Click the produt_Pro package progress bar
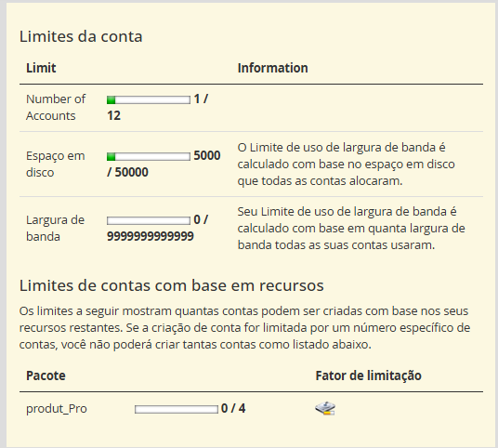Screen dimensions: 498x448 point(177,409)
